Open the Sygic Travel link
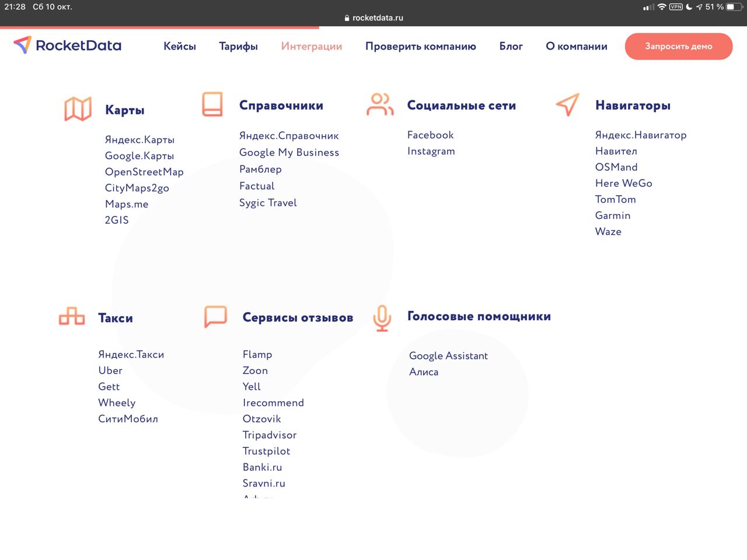This screenshot has height=560, width=747. pos(268,203)
